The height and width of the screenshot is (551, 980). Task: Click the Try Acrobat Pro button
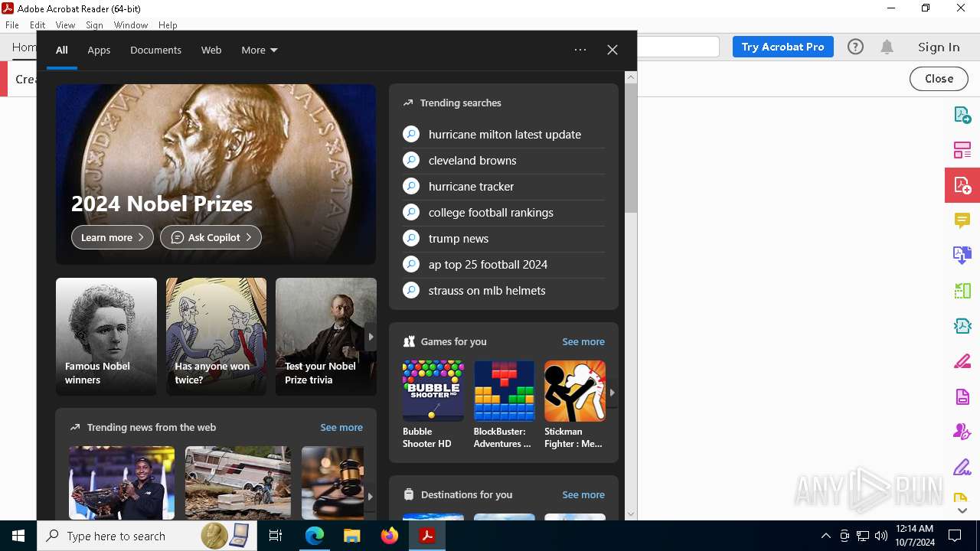pyautogui.click(x=782, y=47)
